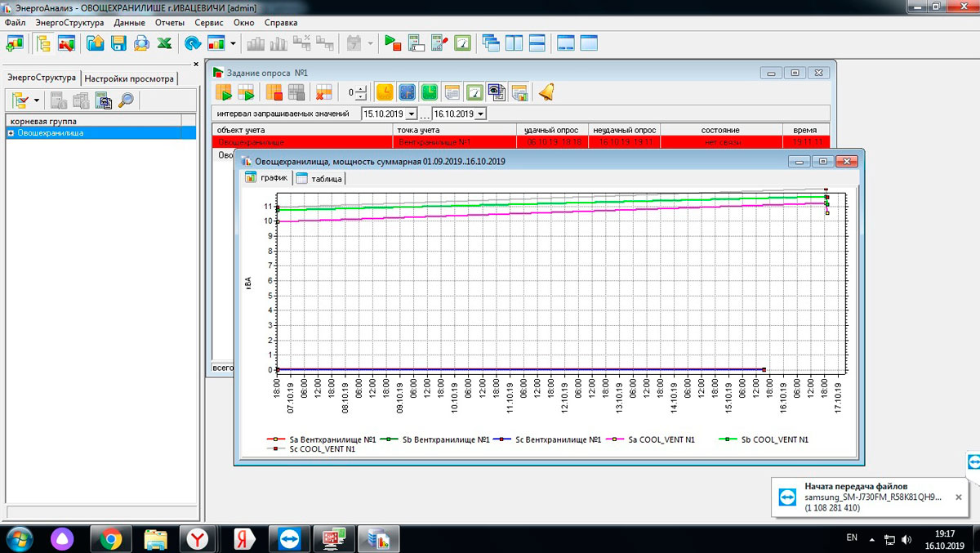Increase the spinner value with up arrow
This screenshot has width=980, height=553.
click(362, 89)
